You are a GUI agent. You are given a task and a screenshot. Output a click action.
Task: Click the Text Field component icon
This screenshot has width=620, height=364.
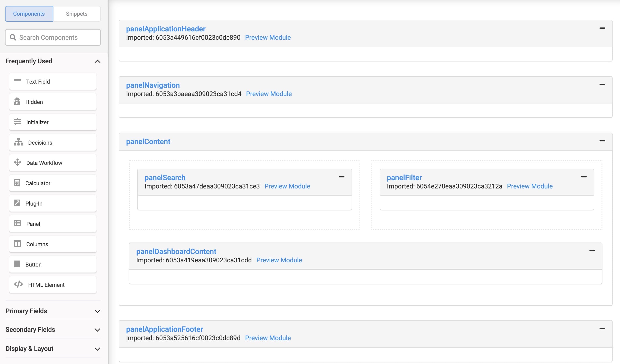[17, 80]
